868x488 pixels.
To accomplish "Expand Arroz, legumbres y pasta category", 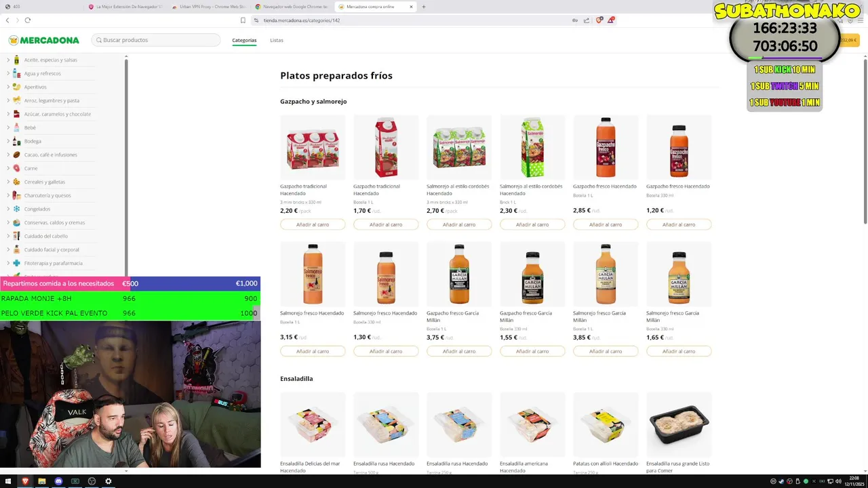I will [x=8, y=100].
